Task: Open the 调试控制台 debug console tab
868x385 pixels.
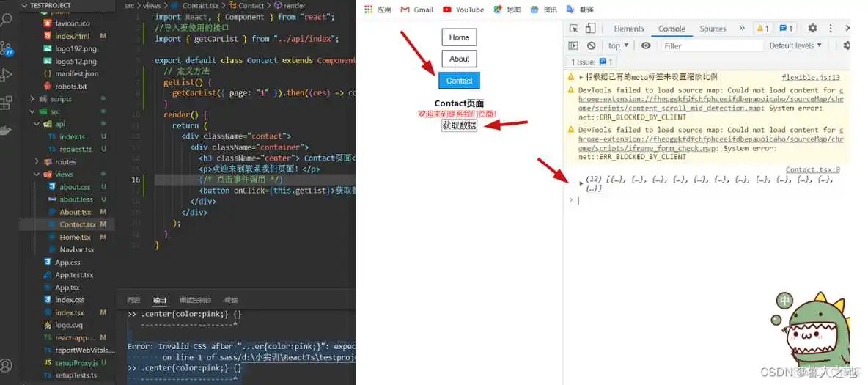Action: click(195, 300)
